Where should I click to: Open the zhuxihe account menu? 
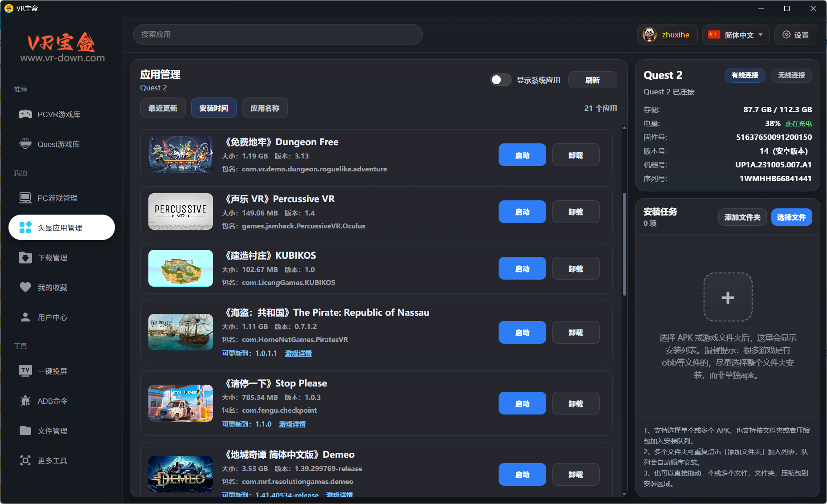tap(667, 34)
